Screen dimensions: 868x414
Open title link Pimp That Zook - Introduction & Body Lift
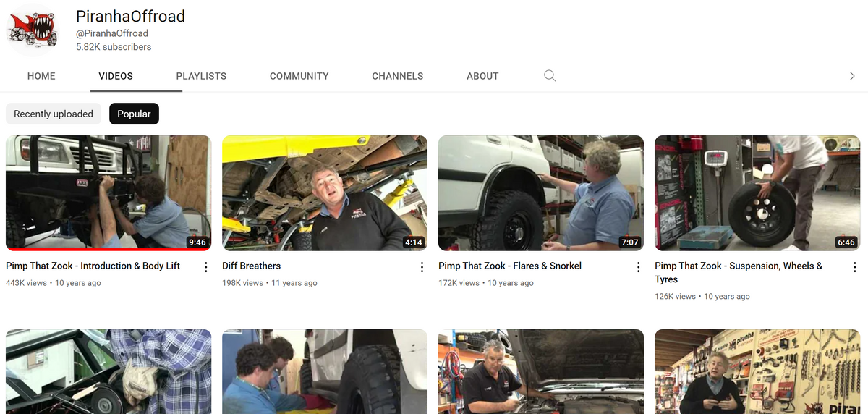[93, 266]
